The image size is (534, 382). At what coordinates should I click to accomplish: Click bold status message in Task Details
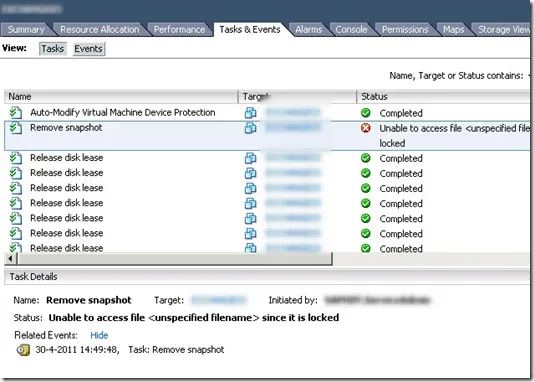[194, 318]
